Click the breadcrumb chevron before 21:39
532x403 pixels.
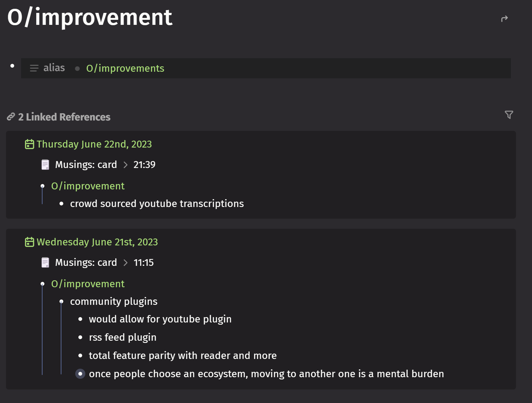[x=126, y=165]
